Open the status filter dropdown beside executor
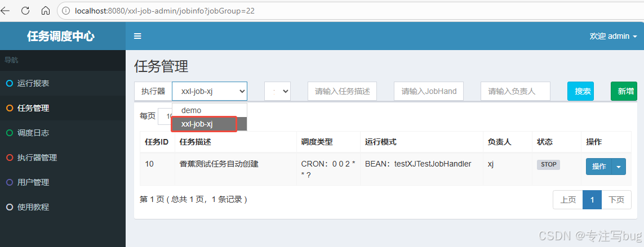The width and height of the screenshot is (644, 247). coord(277,91)
